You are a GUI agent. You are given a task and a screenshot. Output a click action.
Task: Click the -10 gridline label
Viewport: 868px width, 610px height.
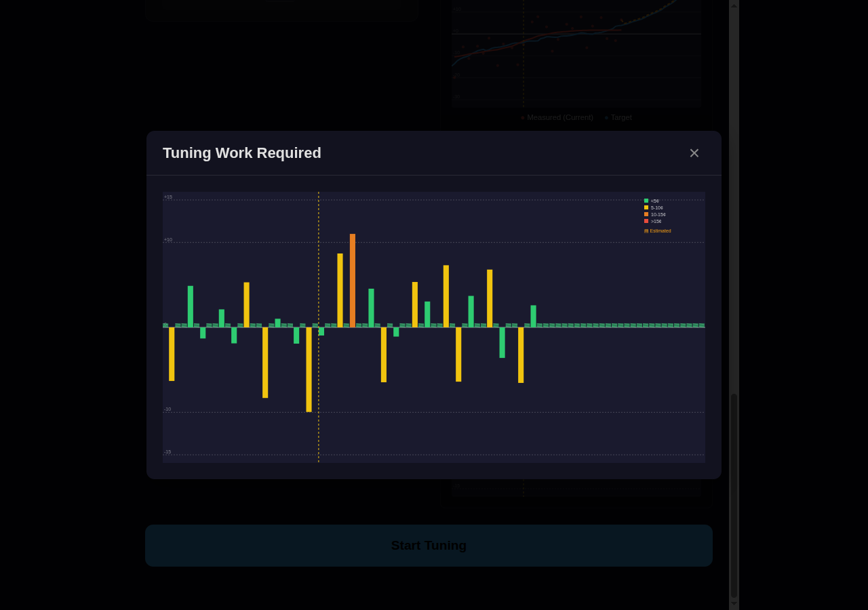(166, 409)
